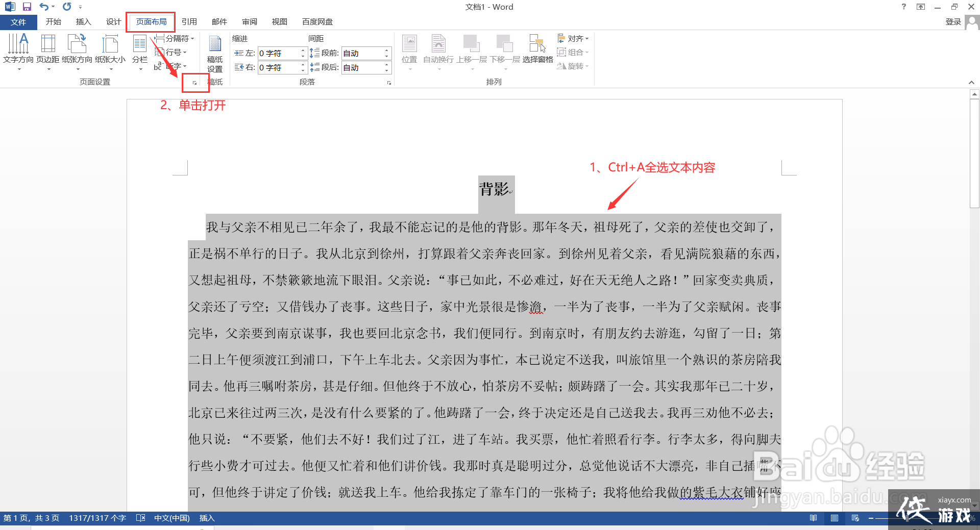Click the 登录 sign-in link
The image size is (980, 530).
953,22
